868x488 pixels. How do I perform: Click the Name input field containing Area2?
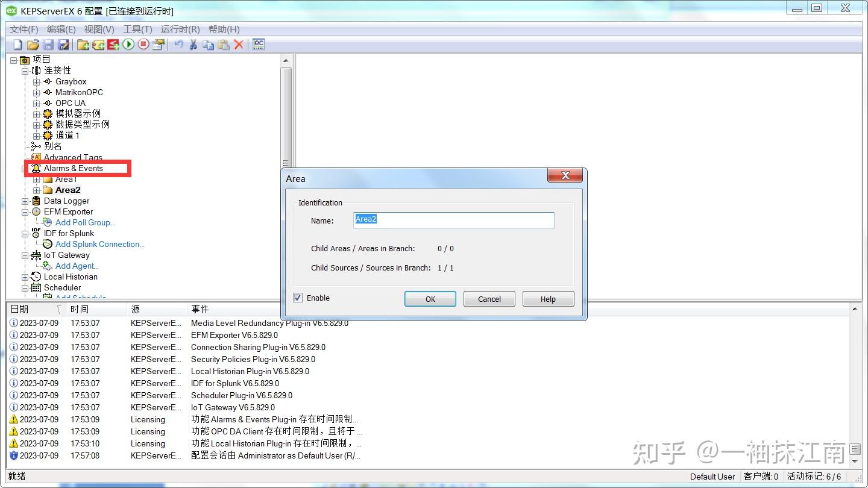454,221
